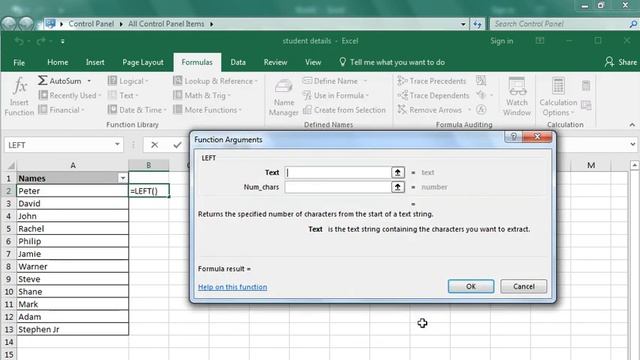Switch to the View tab
640x360 pixels.
[x=313, y=62]
